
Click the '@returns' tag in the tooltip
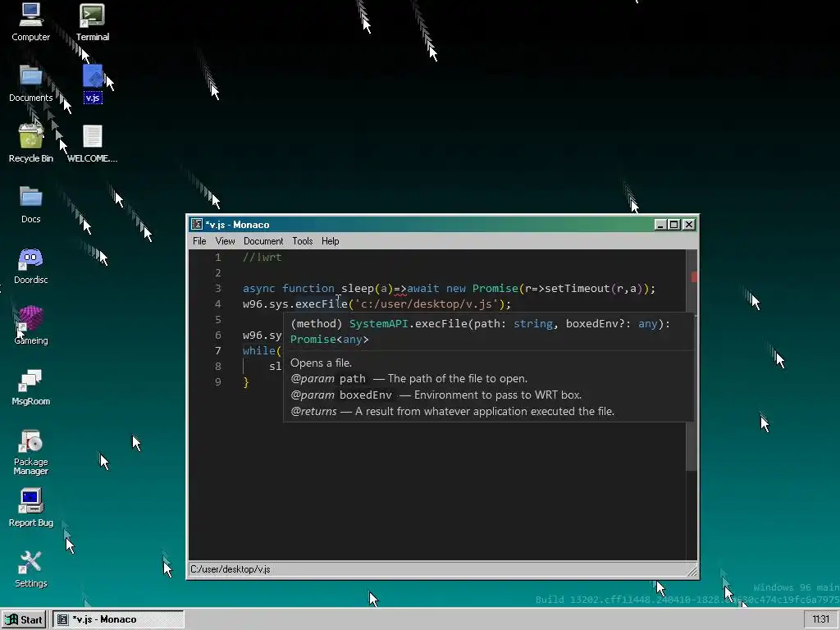click(313, 411)
